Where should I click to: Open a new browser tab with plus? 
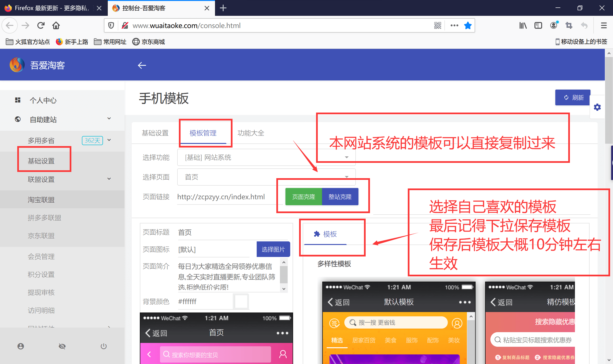[223, 8]
